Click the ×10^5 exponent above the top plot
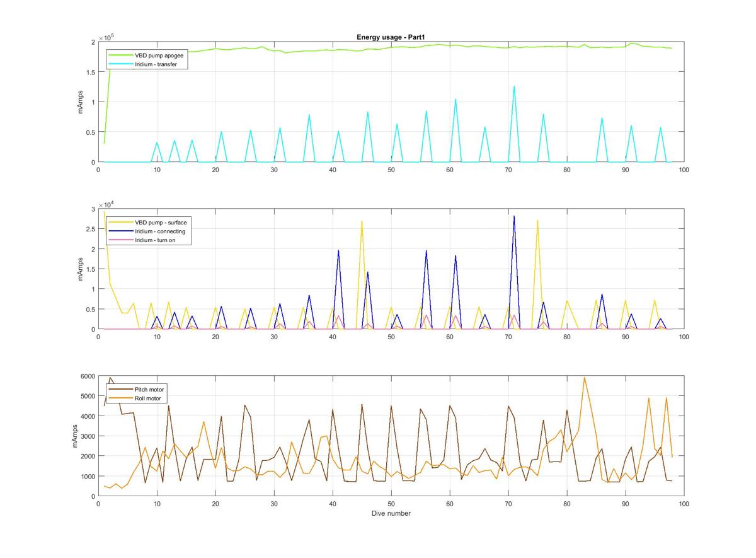The height and width of the screenshot is (558, 756). coord(106,37)
